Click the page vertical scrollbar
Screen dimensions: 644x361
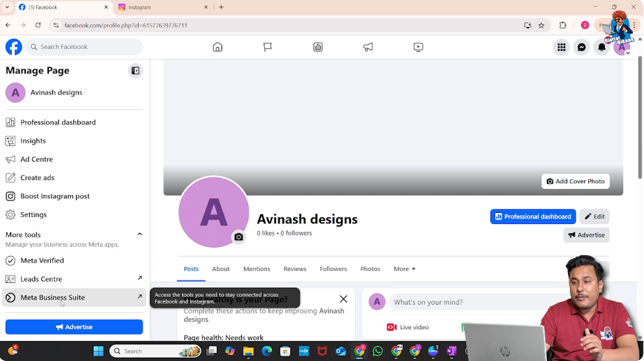[x=640, y=118]
